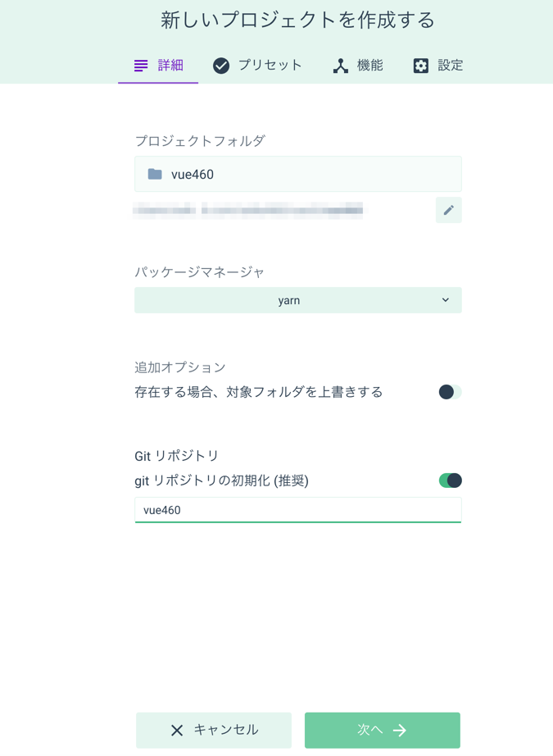Click the 次へ button
Screen dimensions: 553x756
[x=382, y=730]
